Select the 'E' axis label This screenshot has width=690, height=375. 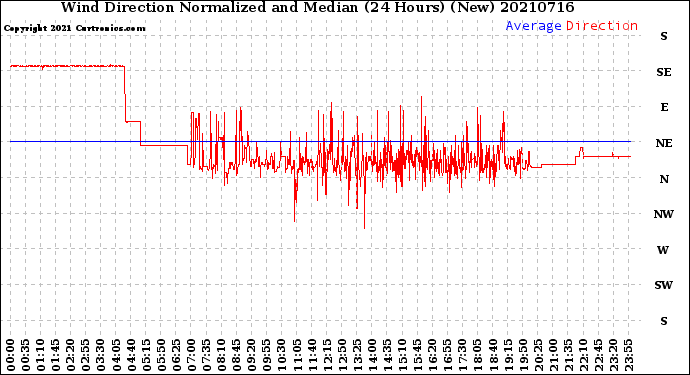pyautogui.click(x=664, y=107)
